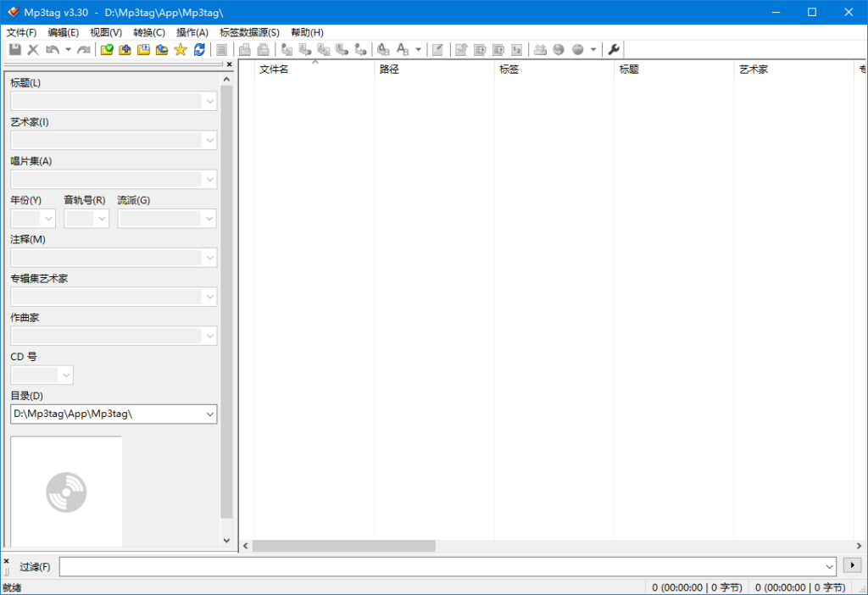Open the 专辑集艺术家 field dropdown

(210, 297)
